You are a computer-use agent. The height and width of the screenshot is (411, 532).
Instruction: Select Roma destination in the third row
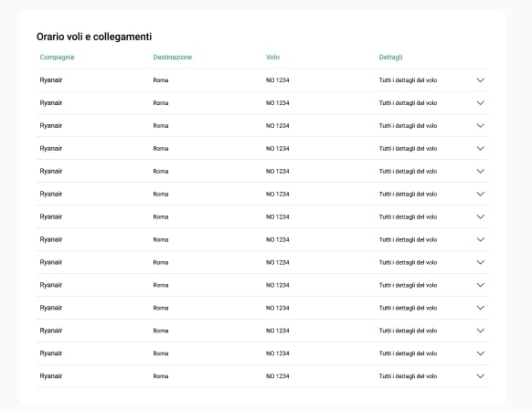tap(161, 126)
